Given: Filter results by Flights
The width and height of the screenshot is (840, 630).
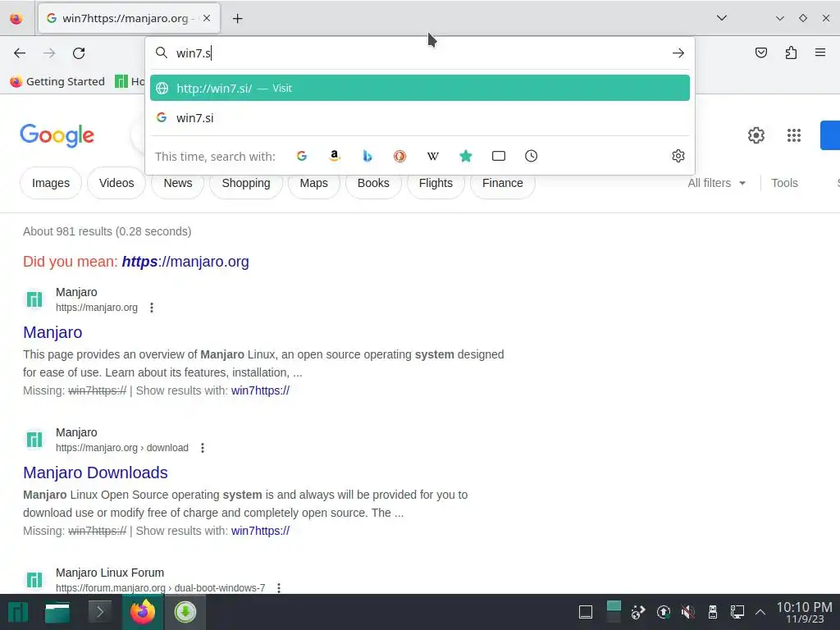Looking at the screenshot, I should pos(436,183).
